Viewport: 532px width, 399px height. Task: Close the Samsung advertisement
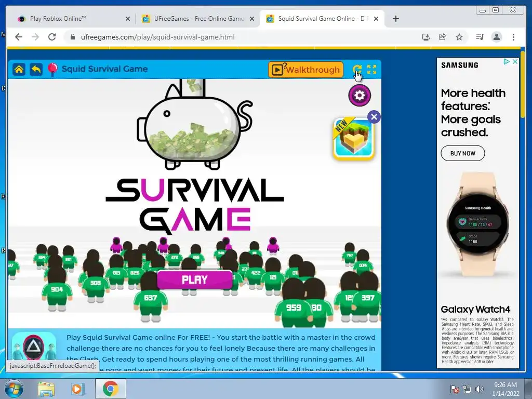[x=515, y=61]
